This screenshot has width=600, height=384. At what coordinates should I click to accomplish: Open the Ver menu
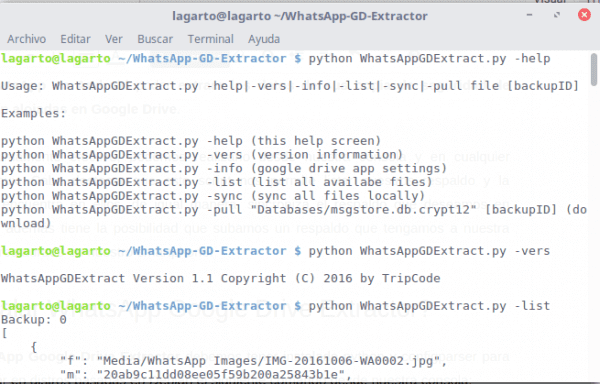(114, 39)
